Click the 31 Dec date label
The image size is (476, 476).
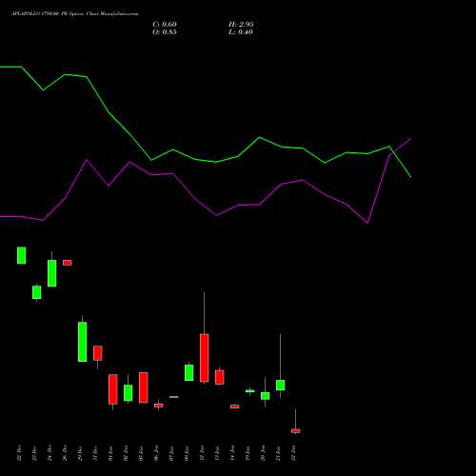point(95,453)
